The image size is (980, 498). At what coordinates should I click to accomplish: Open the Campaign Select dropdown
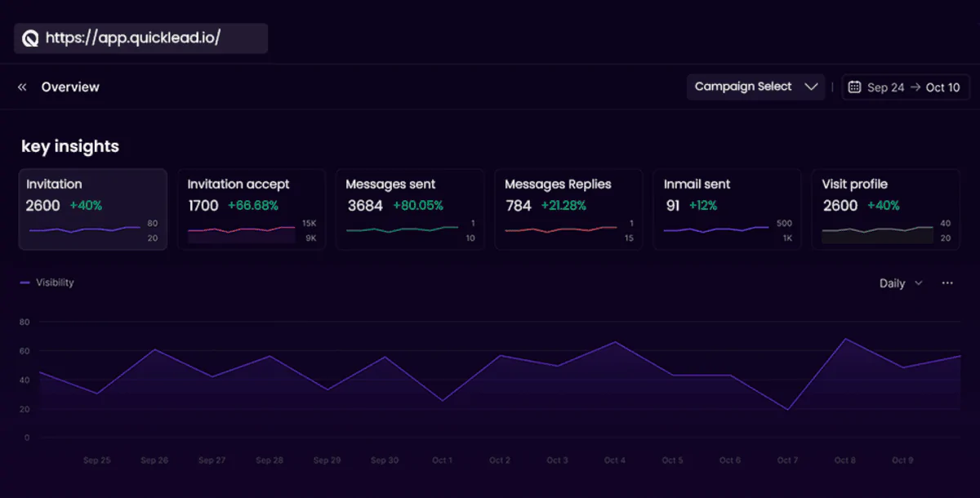pos(755,87)
